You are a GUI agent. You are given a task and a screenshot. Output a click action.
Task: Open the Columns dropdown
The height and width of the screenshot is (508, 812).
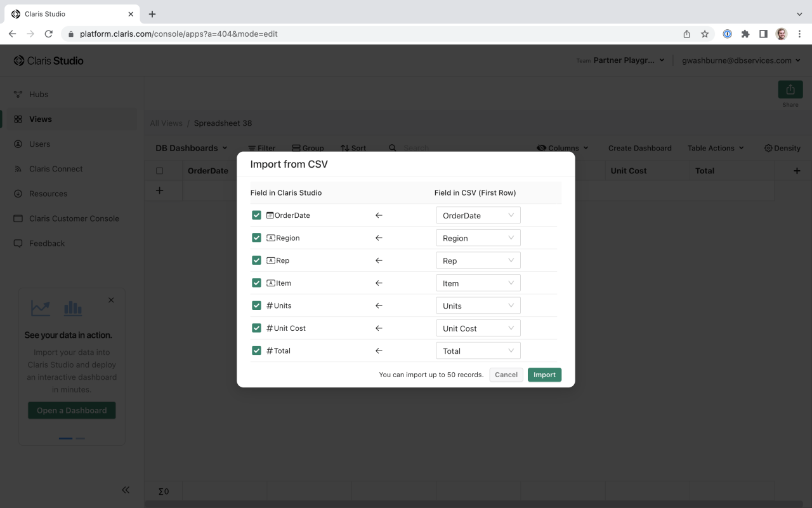563,148
